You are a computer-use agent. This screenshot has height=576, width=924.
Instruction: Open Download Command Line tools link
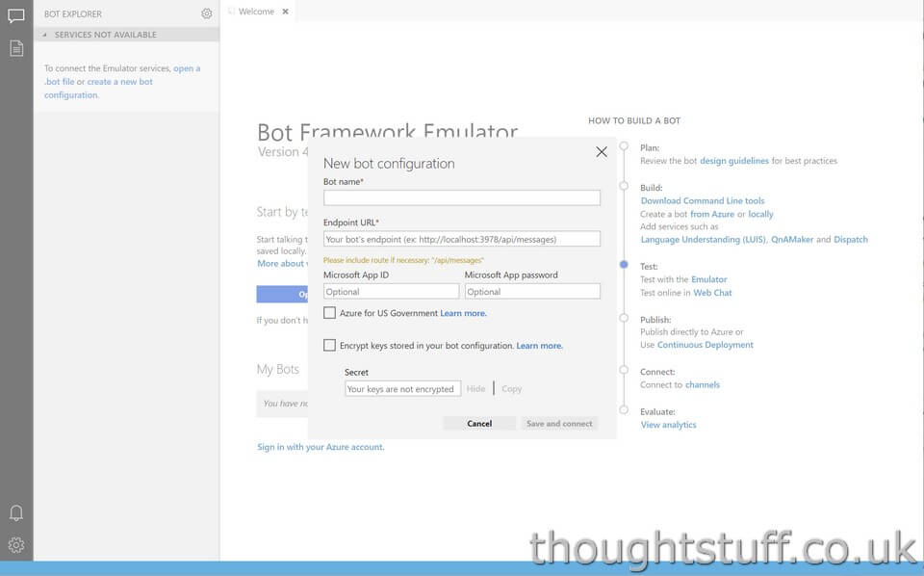click(703, 200)
